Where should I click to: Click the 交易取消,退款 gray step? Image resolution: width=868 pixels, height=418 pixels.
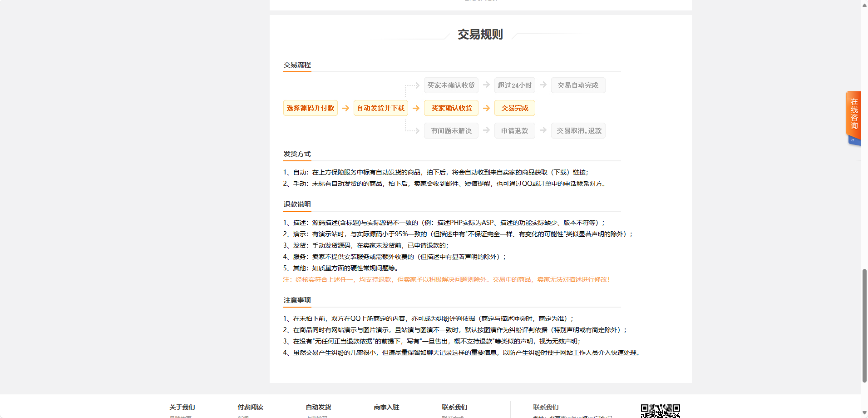578,131
